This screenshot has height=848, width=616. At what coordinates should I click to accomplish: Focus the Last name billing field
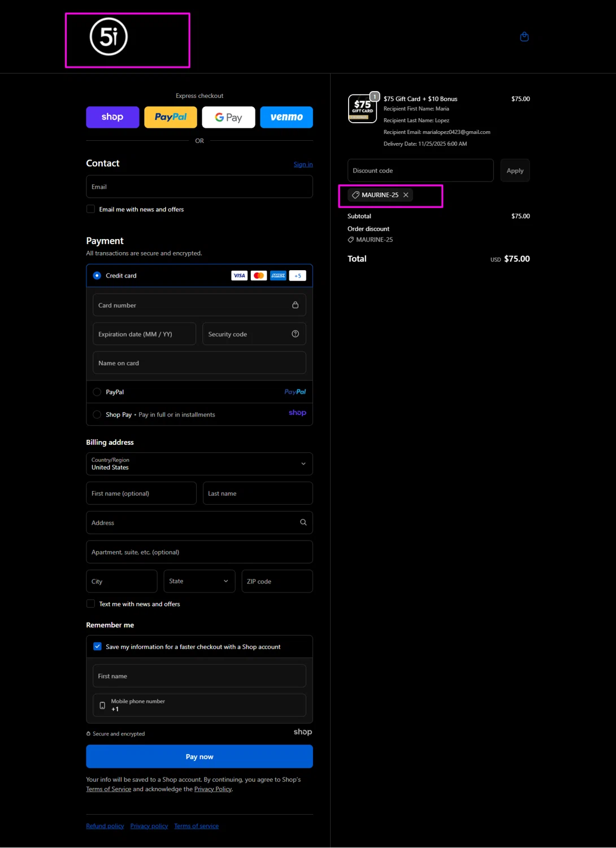tap(258, 493)
